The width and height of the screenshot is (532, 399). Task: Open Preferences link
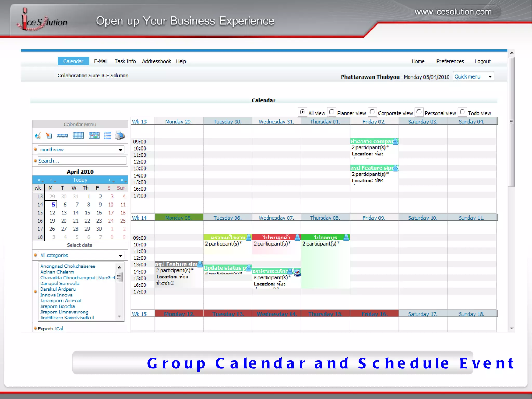point(450,61)
